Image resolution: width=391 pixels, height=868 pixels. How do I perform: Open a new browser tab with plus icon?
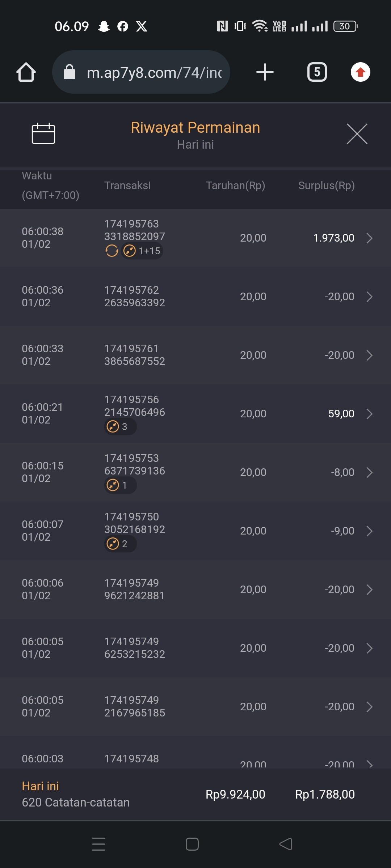coord(265,72)
